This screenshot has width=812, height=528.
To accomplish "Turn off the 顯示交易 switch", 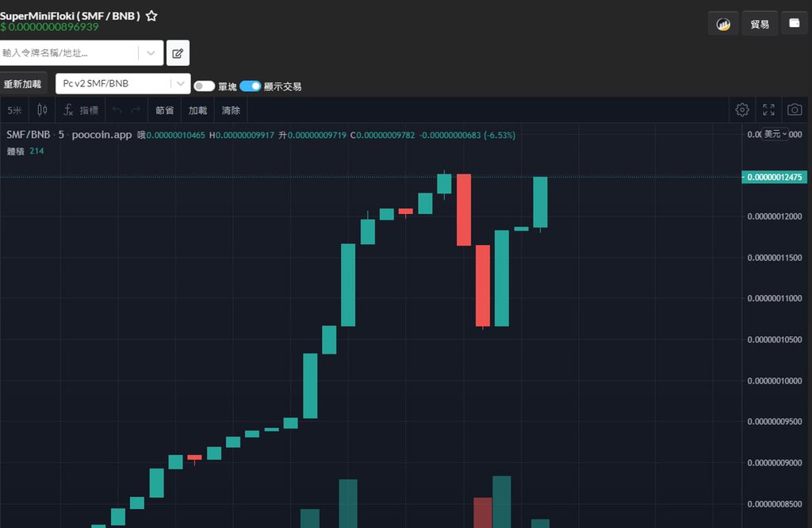I will point(250,86).
